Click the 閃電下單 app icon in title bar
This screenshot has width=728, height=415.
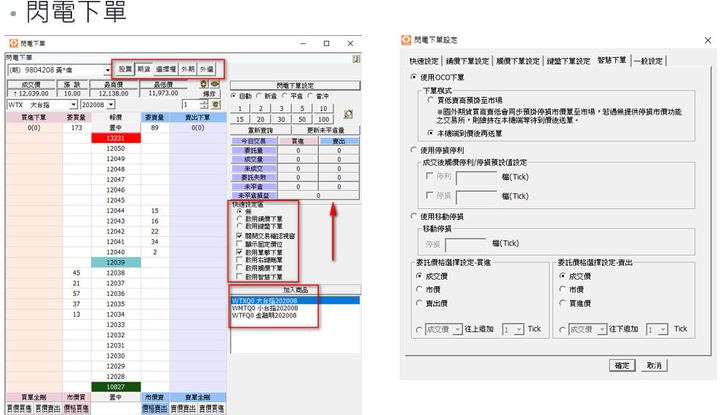(x=11, y=44)
